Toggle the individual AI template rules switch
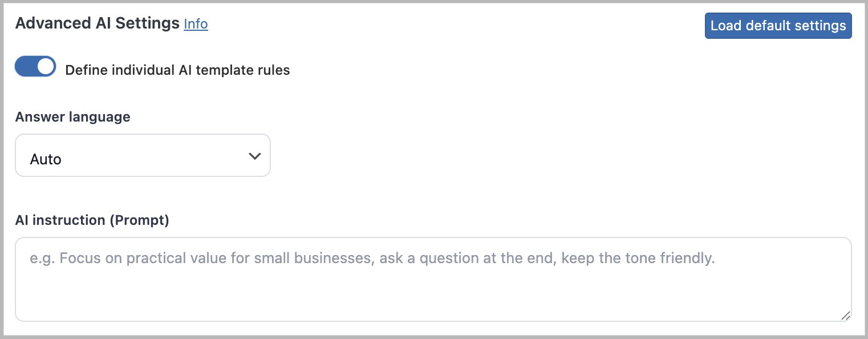The width and height of the screenshot is (868, 339). pyautogui.click(x=35, y=67)
